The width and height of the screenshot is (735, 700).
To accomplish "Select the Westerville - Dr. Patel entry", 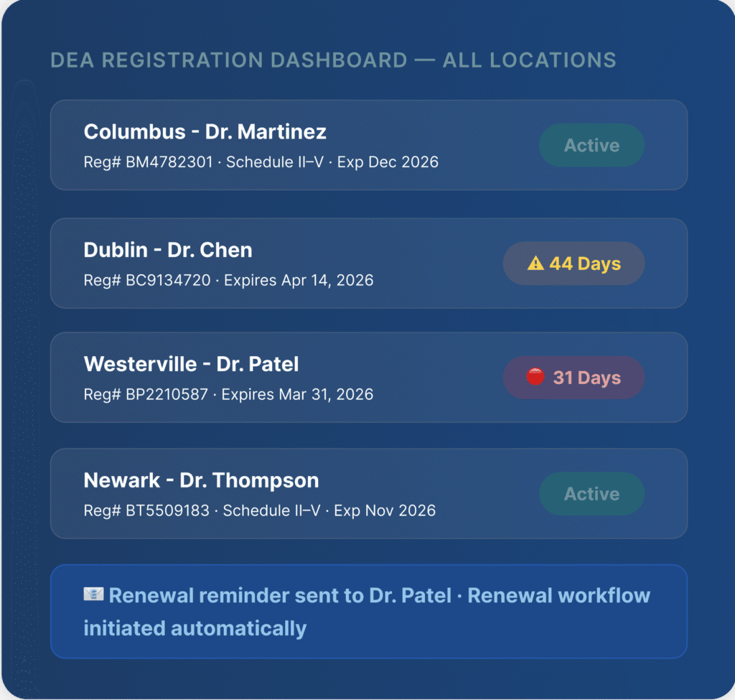I will pos(191,364).
